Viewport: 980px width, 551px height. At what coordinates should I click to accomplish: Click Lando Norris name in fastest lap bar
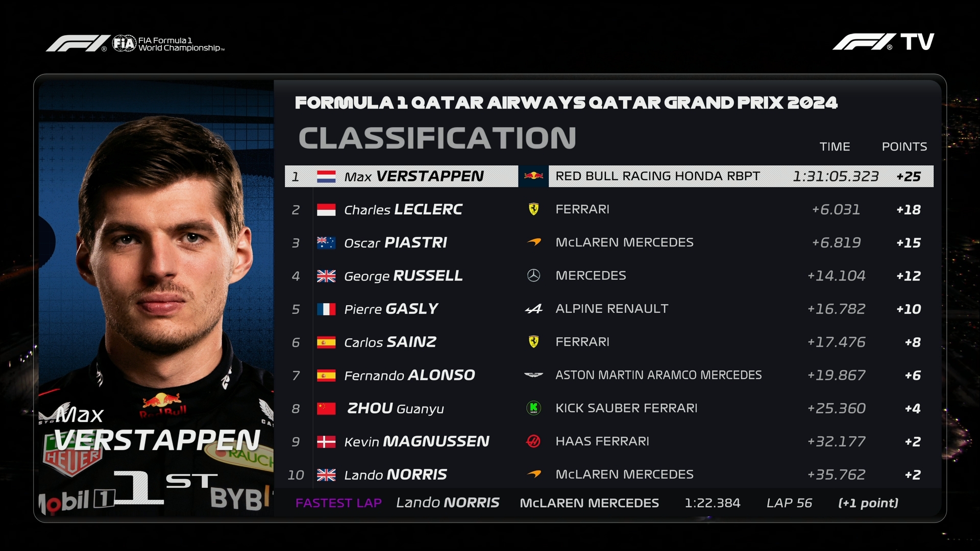(448, 503)
